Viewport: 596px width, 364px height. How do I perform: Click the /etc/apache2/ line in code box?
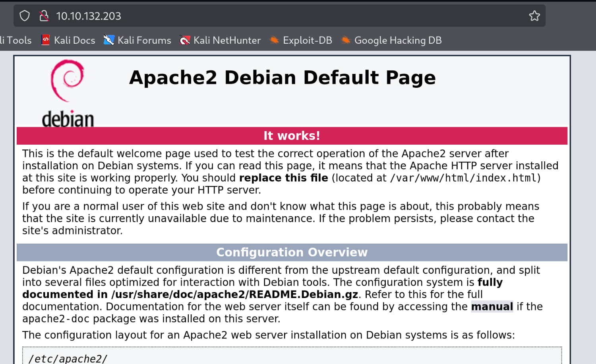click(x=68, y=358)
